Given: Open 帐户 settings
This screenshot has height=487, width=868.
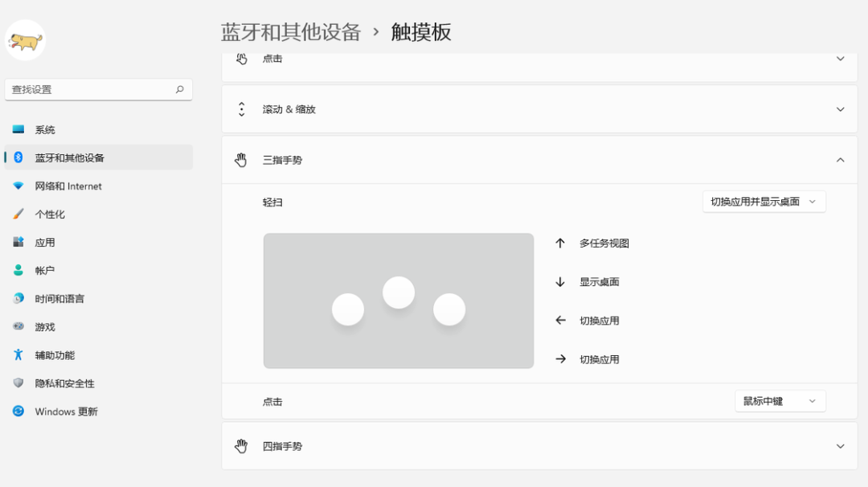Looking at the screenshot, I should coord(99,271).
